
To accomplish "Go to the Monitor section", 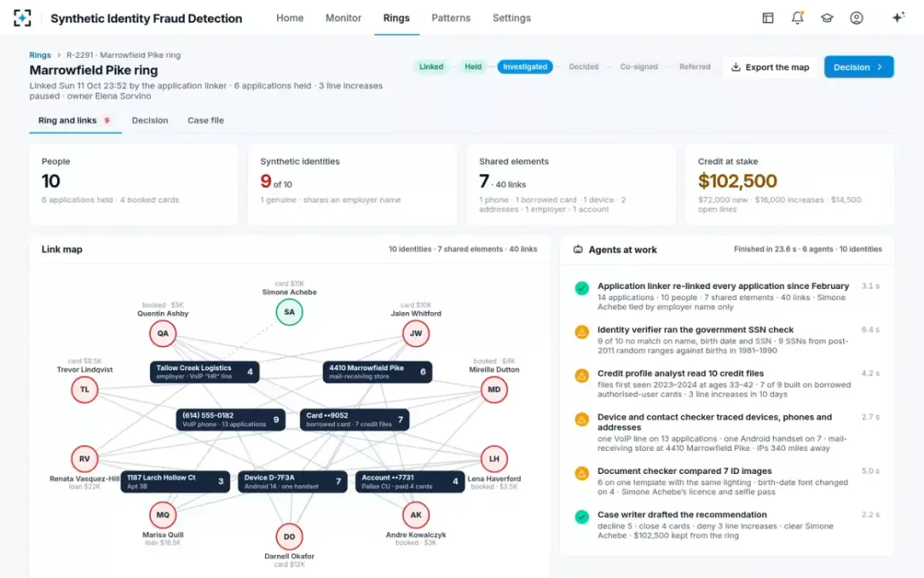I will [x=343, y=18].
